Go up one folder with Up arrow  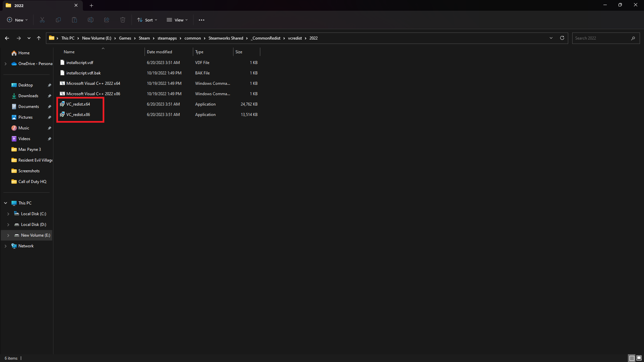[39, 38]
